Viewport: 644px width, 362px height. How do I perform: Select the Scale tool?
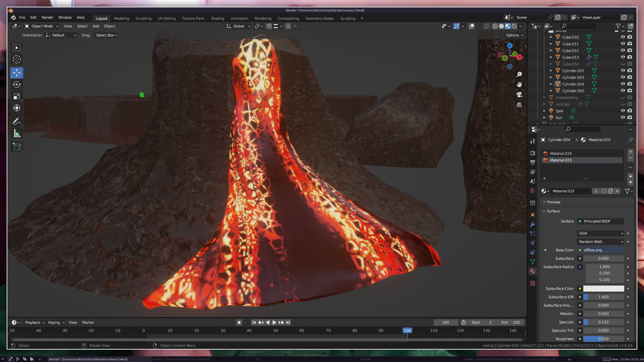pos(17,97)
